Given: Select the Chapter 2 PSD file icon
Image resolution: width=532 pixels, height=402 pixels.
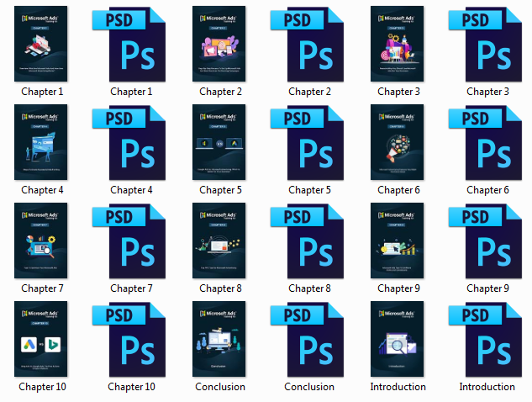Looking at the screenshot, I should coord(307,44).
